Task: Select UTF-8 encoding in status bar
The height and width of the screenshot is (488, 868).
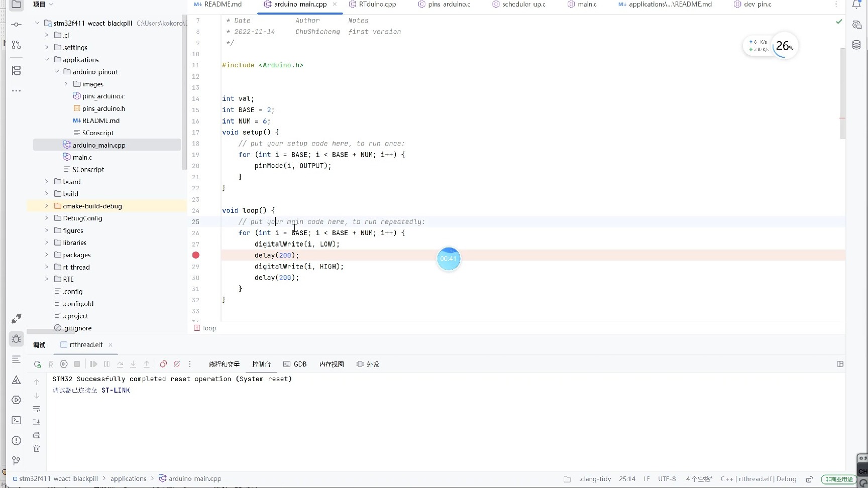Action: pos(668,479)
